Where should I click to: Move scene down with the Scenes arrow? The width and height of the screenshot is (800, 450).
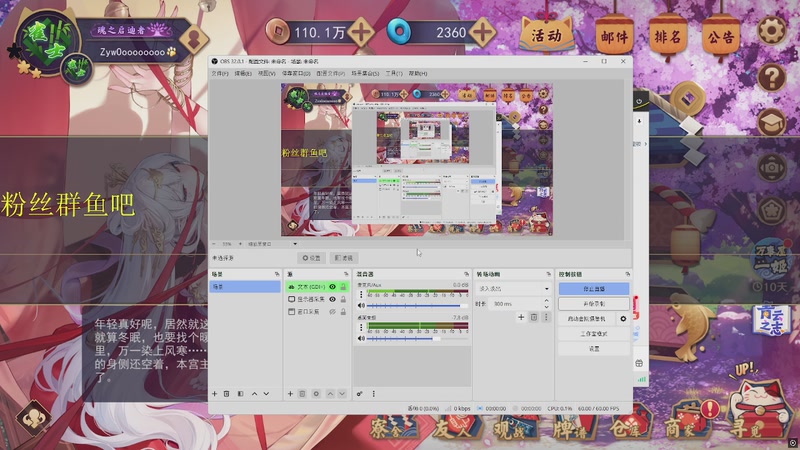coord(266,394)
